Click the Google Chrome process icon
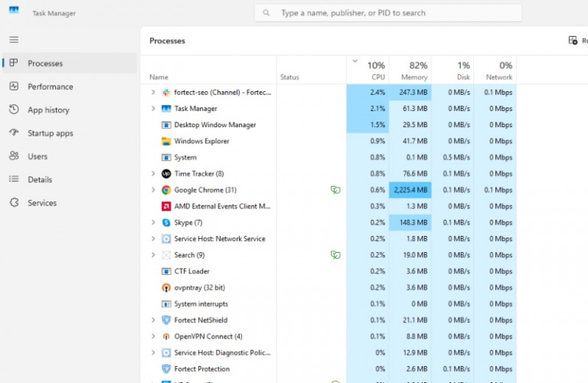Viewport: 588px width, 383px height. tap(166, 190)
